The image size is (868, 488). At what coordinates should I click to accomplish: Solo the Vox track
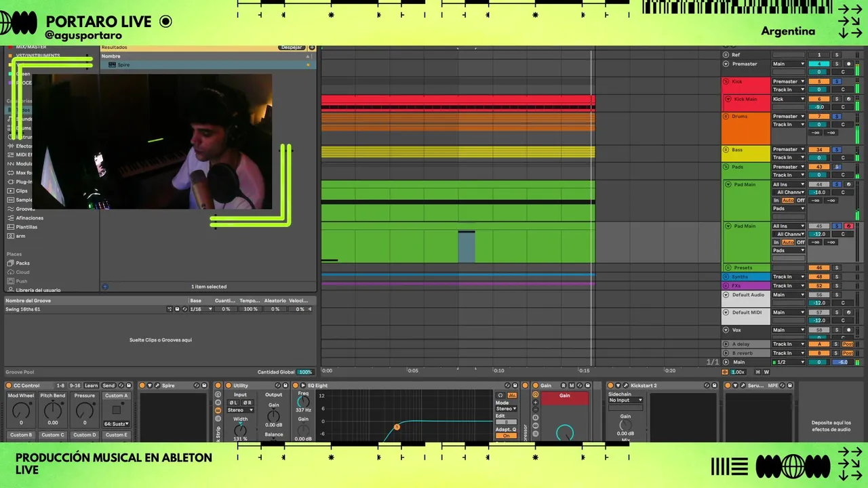836,330
